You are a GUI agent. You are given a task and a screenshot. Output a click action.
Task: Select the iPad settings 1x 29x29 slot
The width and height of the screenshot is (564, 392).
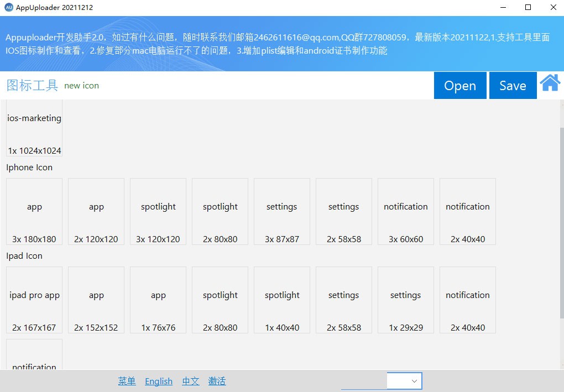pyautogui.click(x=406, y=300)
